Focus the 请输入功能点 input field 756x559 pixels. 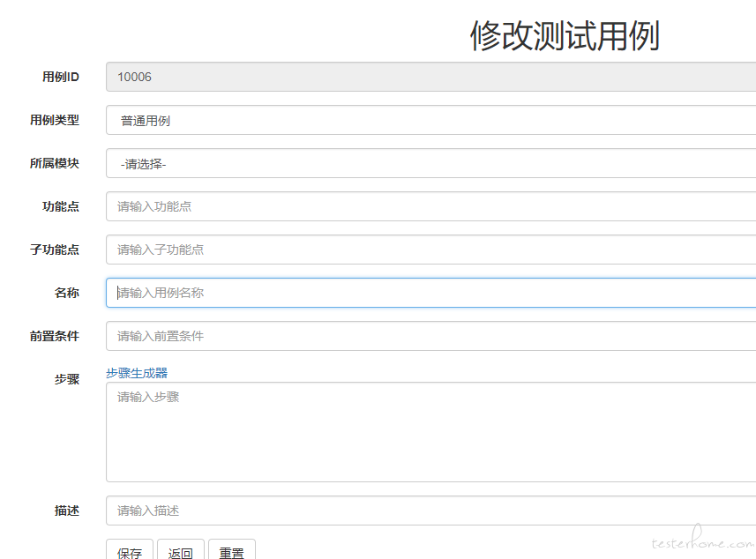(x=431, y=206)
